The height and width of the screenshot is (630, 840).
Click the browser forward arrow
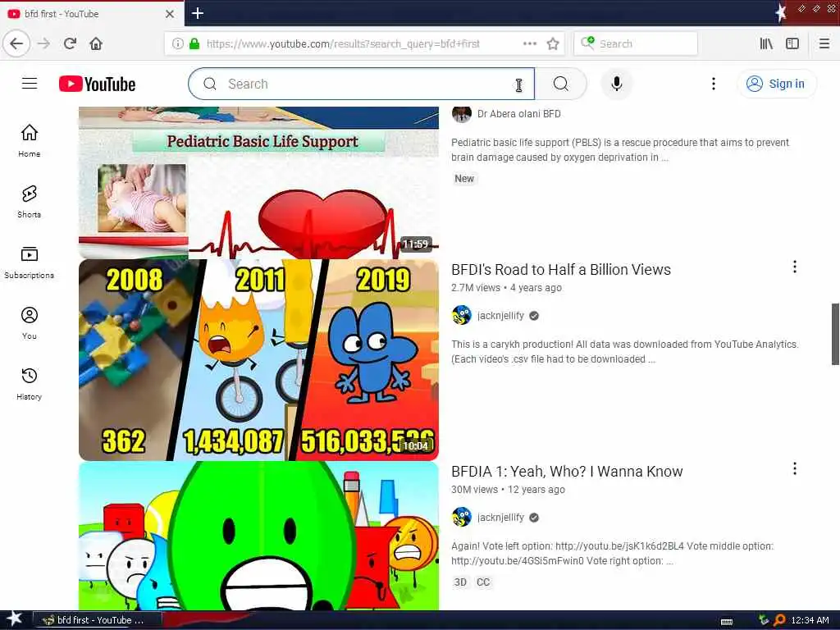pos(44,43)
